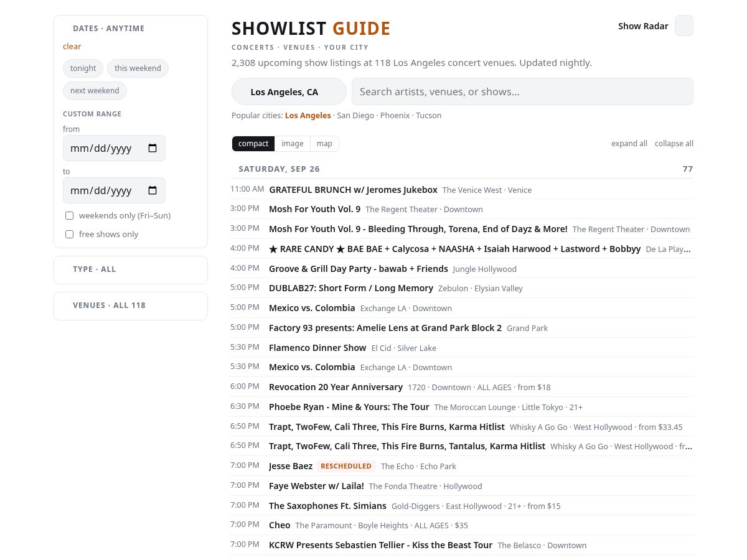Click 'Zebulon · Elysian Valley' venue text
Image resolution: width=747 pixels, height=560 pixels.
click(x=481, y=289)
